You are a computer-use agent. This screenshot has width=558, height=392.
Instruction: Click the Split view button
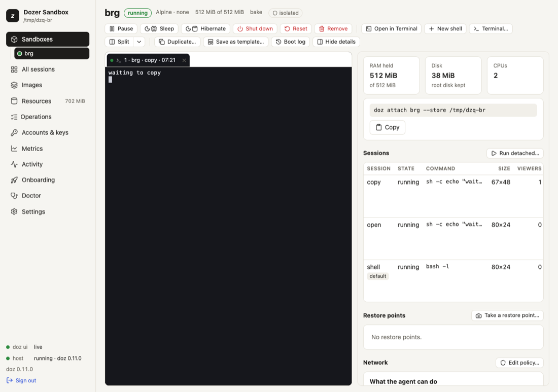(119, 42)
